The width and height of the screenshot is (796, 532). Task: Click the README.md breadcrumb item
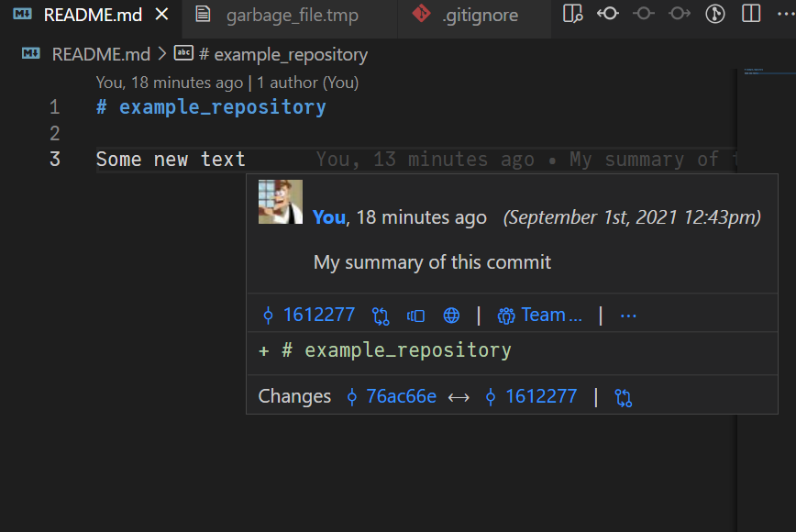click(x=100, y=54)
